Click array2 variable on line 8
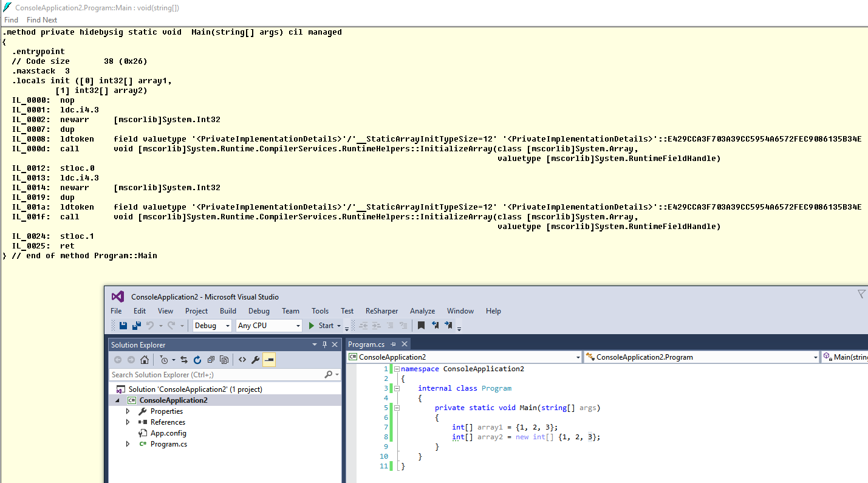The width and height of the screenshot is (868, 483). (490, 437)
